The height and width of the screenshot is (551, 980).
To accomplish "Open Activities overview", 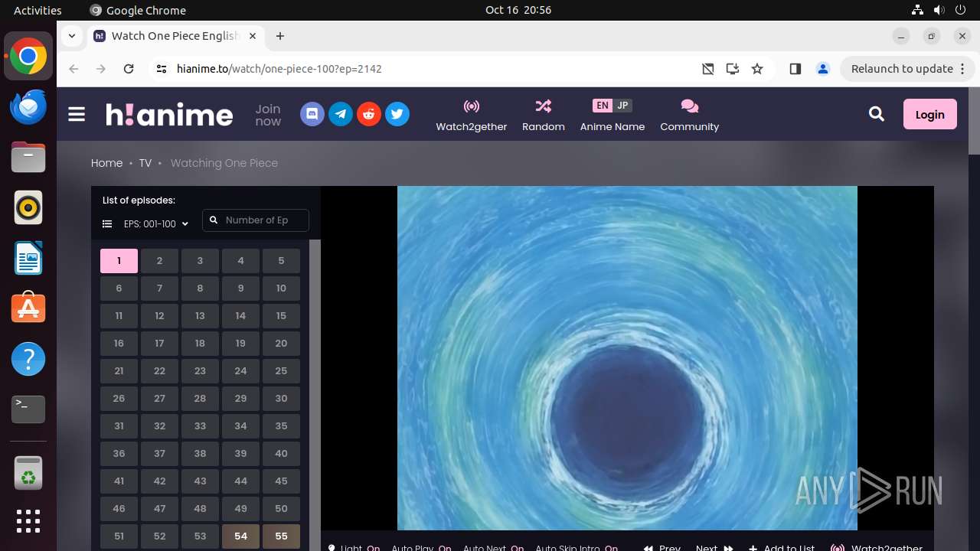I will pyautogui.click(x=38, y=10).
